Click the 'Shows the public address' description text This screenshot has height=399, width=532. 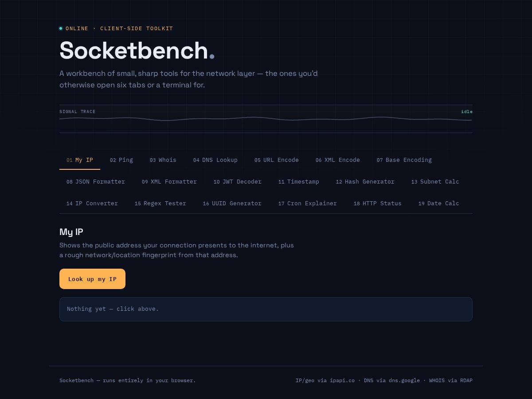pyautogui.click(x=176, y=250)
